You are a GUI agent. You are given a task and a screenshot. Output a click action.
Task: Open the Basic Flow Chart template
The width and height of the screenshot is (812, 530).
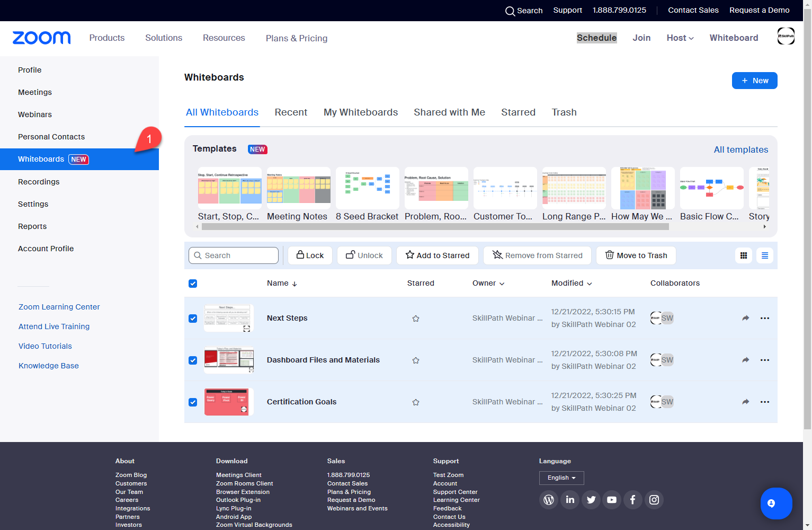[x=711, y=194]
